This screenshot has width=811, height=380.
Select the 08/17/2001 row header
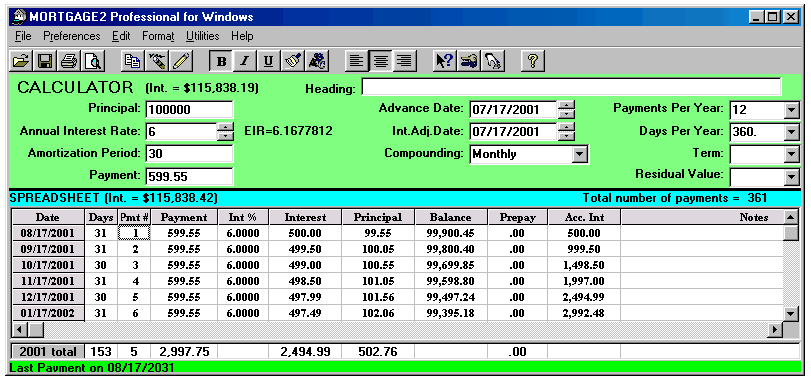[x=48, y=233]
